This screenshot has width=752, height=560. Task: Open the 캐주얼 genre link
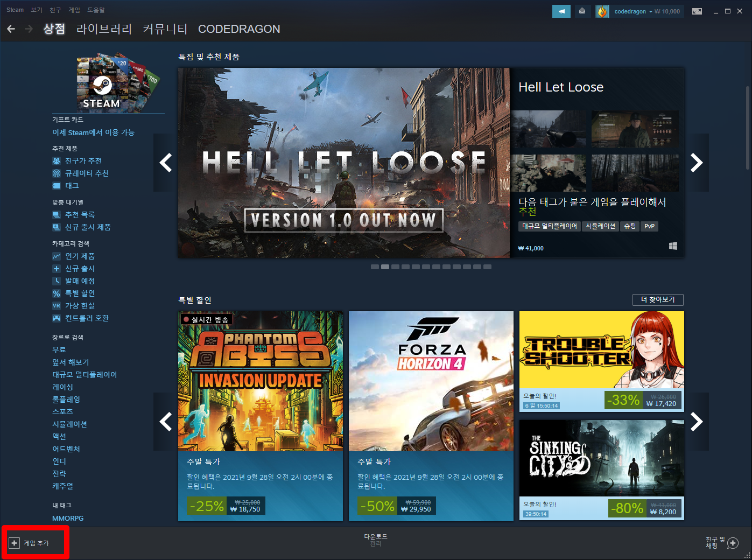click(x=62, y=486)
